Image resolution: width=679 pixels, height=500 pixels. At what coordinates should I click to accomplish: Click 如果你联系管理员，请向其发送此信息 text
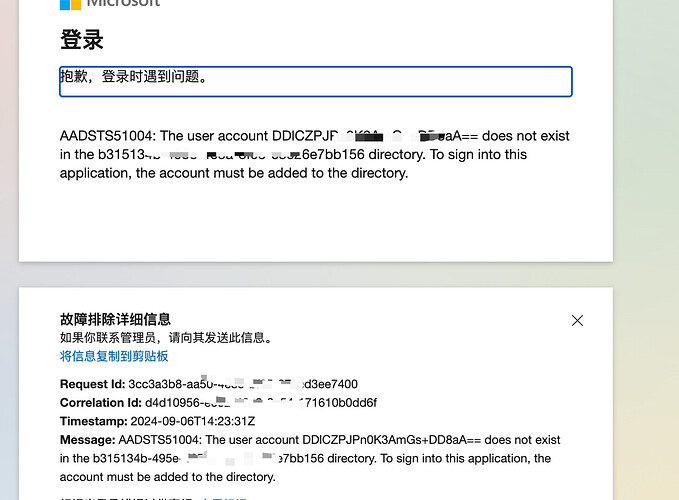point(166,338)
